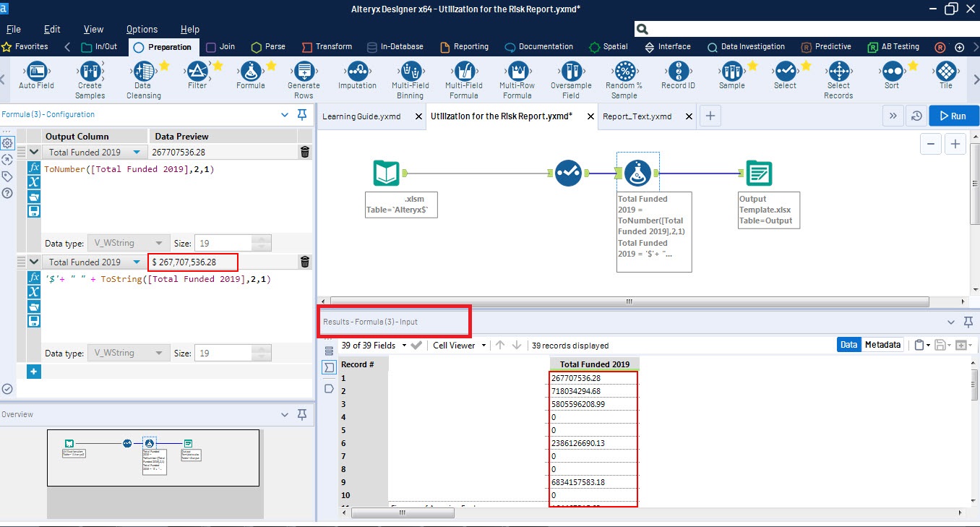The height and width of the screenshot is (527, 980).
Task: Select the Filter tool from the tool palette
Action: (197, 76)
